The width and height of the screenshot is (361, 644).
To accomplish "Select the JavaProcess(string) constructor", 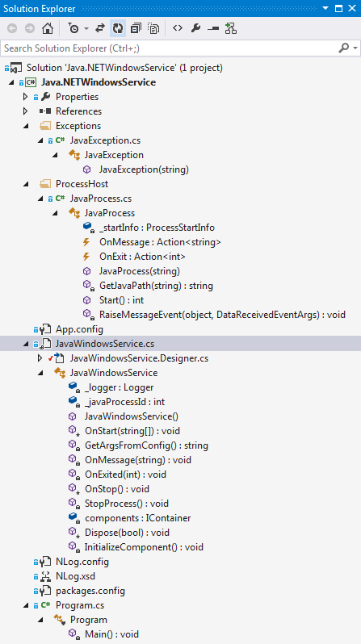I will pyautogui.click(x=140, y=271).
